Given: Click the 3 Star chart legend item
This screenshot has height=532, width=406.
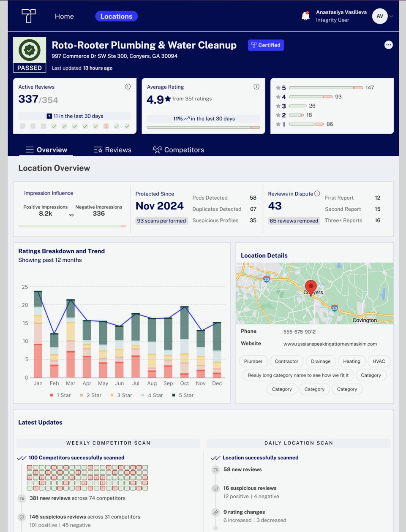Looking at the screenshot, I should (121, 396).
